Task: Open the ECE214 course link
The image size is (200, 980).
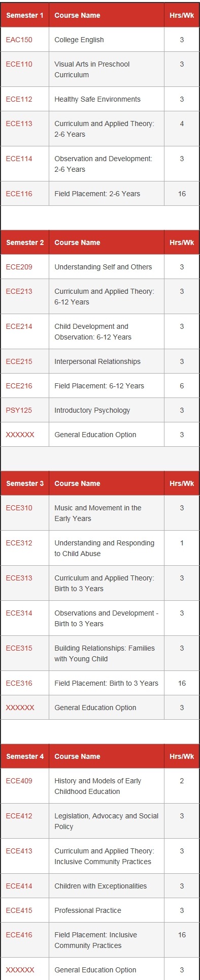Action: (19, 326)
